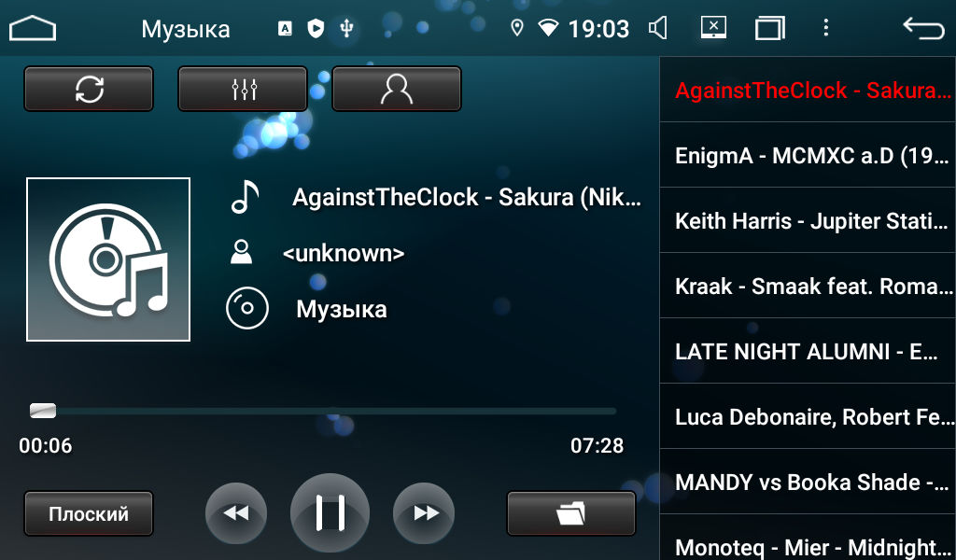Select EnigmA - MCMXC a.D playlist entry

[x=808, y=155]
